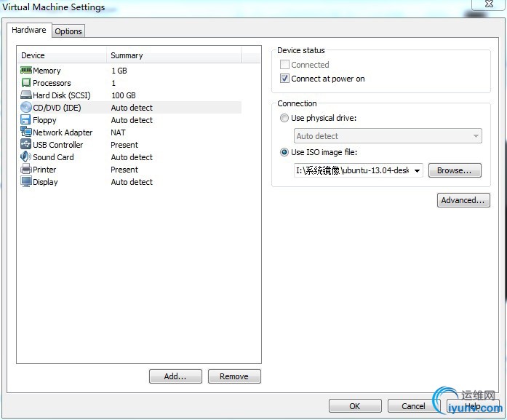
Task: Click the Processors chip icon
Action: [26, 82]
